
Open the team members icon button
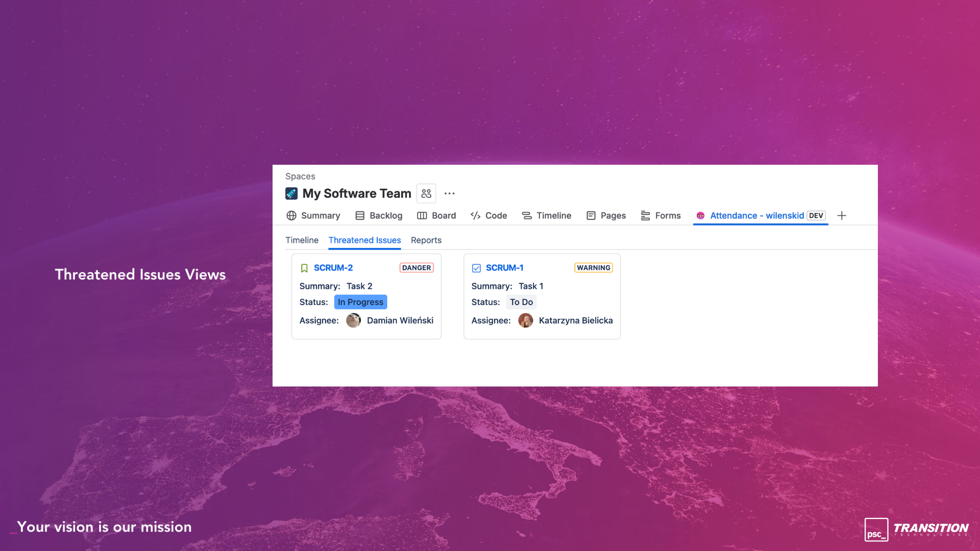pyautogui.click(x=426, y=193)
